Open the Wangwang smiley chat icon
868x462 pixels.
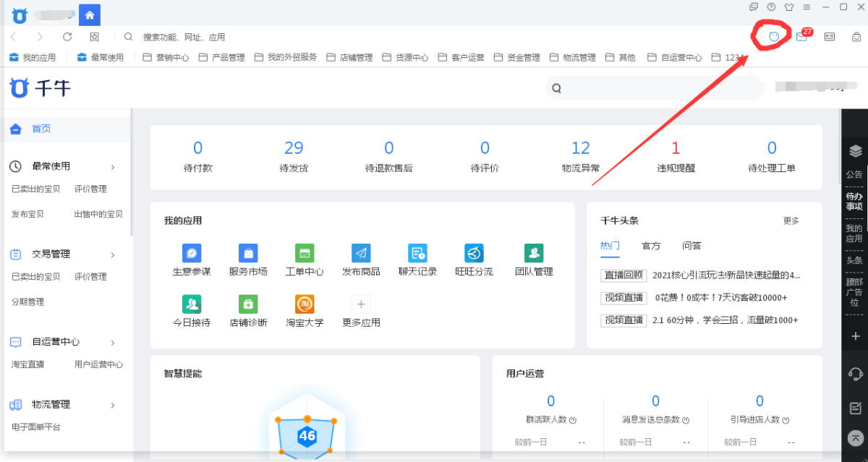(x=774, y=36)
